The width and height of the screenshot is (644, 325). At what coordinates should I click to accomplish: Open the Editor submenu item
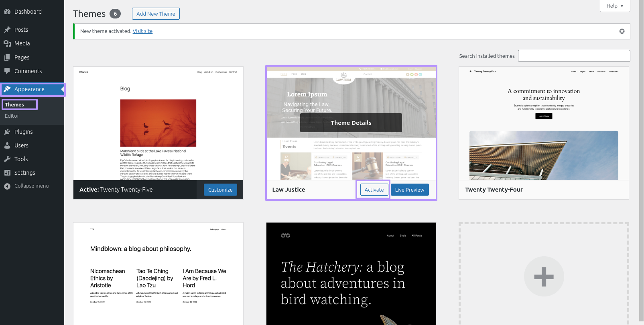(x=12, y=116)
